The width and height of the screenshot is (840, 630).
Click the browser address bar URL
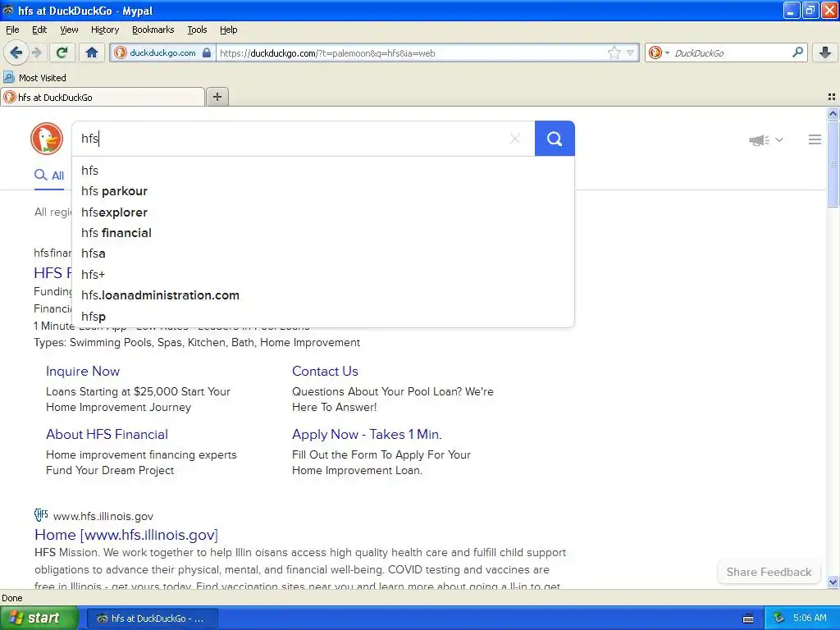pos(412,53)
